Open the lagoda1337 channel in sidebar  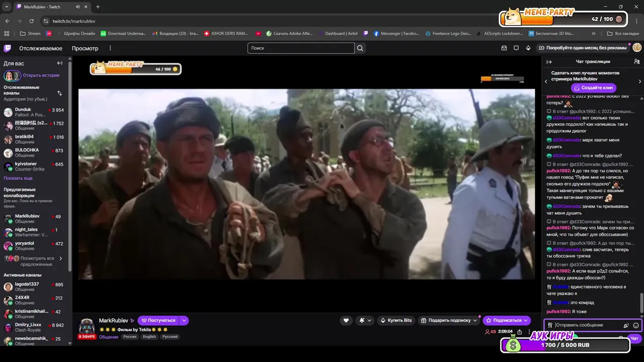tap(34, 287)
